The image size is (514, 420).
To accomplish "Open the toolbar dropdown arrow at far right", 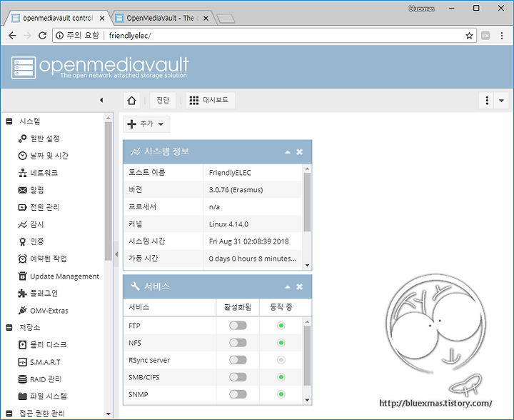I will click(501, 100).
